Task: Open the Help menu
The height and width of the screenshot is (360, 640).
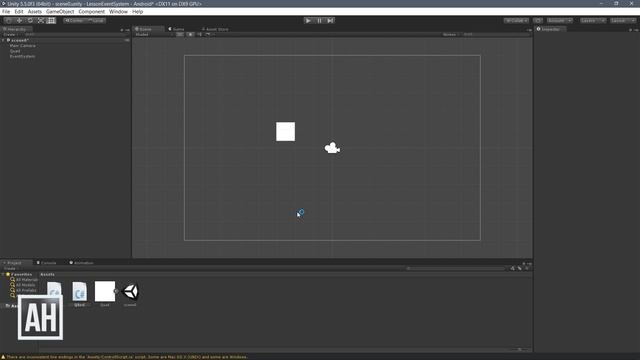Action: click(138, 11)
